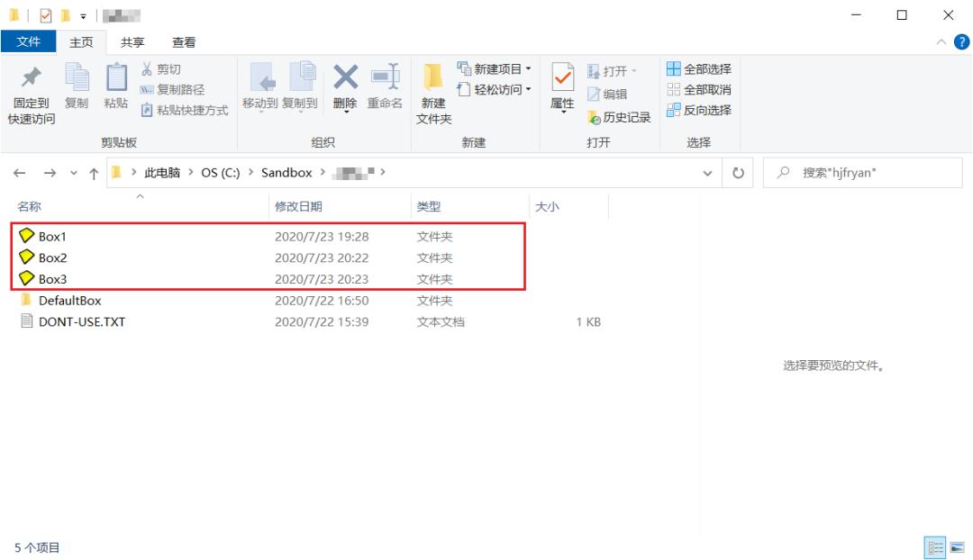Image resolution: width=973 pixels, height=560 pixels.
Task: Click Box1 yellow sandbox folder icon
Action: 26,236
